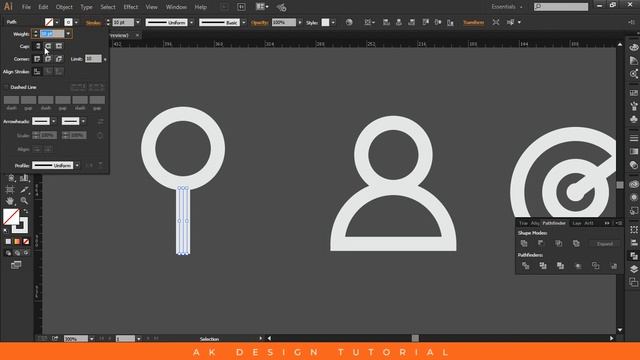Choose Round Join corner style

pyautogui.click(x=48, y=59)
